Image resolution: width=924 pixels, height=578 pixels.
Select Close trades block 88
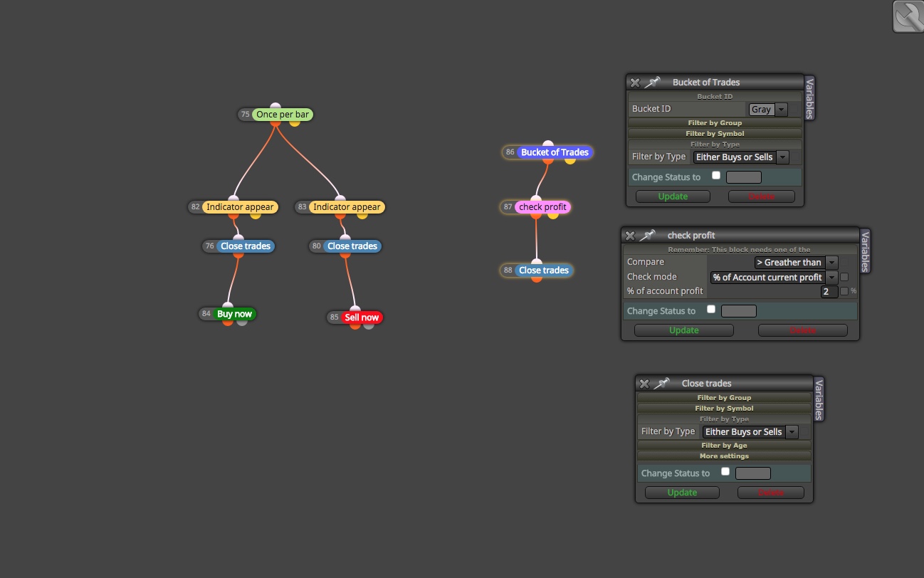[x=544, y=270]
